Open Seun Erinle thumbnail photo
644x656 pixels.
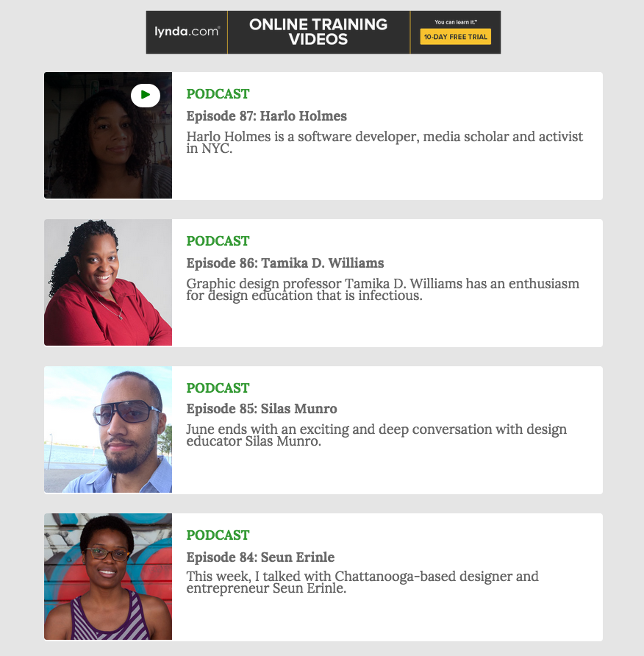(108, 577)
